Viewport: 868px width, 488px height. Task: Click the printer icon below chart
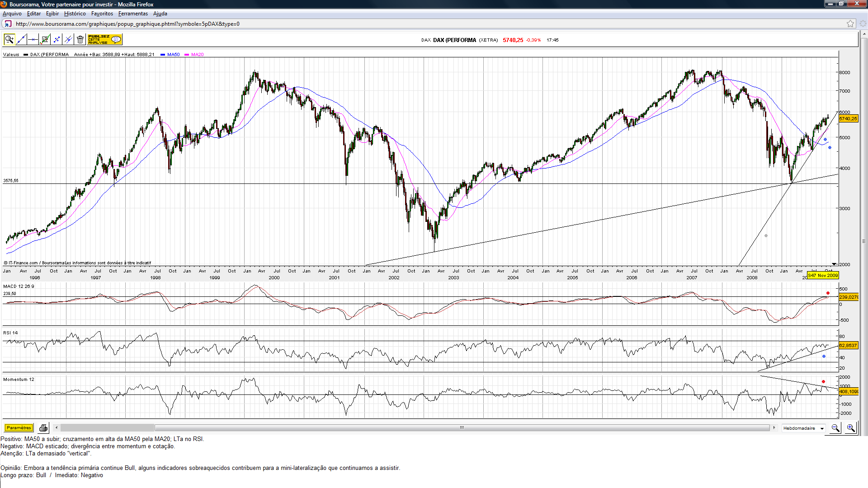[x=43, y=428]
